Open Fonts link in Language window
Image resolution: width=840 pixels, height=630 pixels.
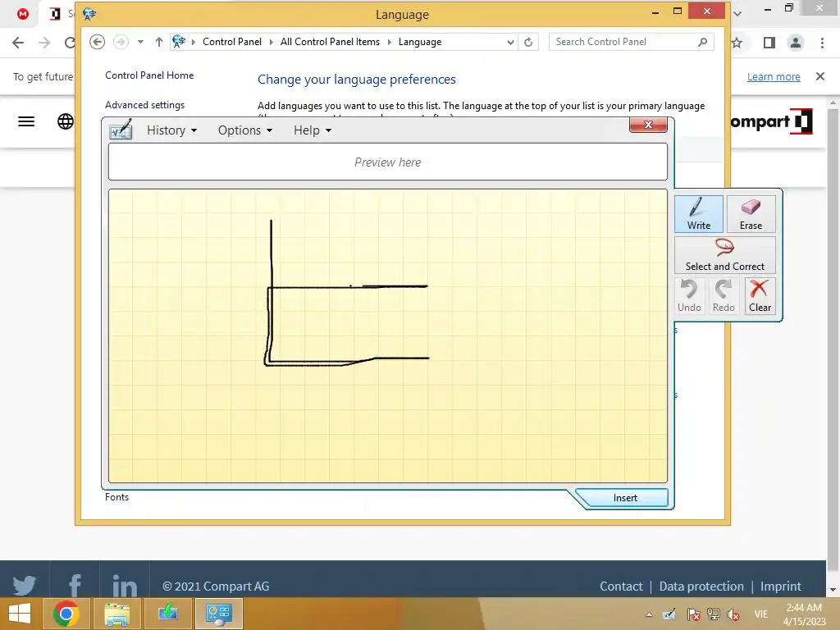click(x=116, y=497)
